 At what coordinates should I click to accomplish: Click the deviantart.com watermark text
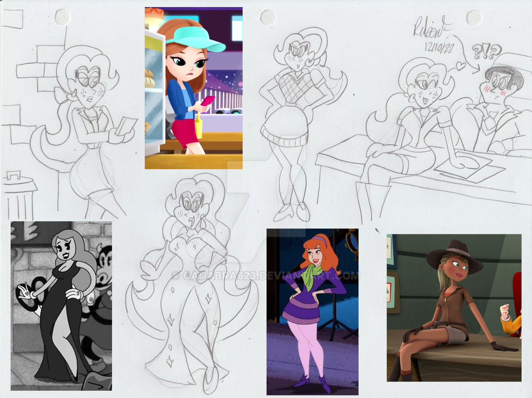click(265, 275)
